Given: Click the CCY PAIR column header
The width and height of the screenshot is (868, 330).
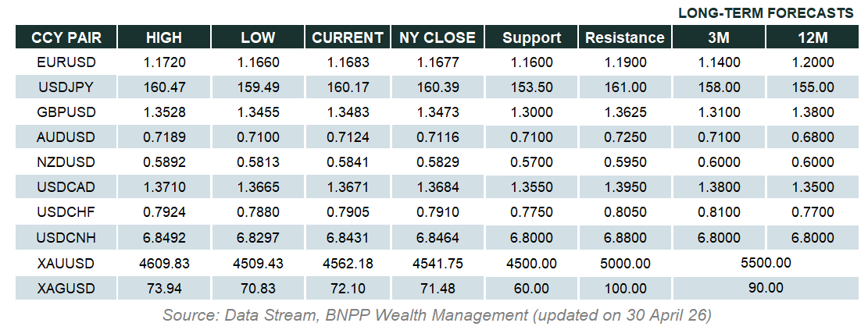Looking at the screenshot, I should [66, 37].
